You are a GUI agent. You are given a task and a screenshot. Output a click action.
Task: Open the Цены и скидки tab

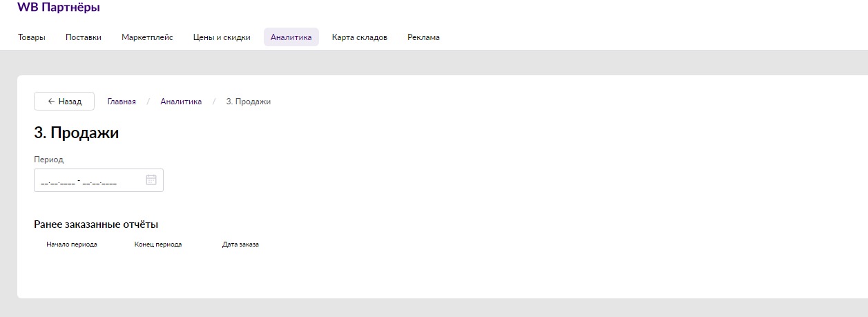[222, 37]
